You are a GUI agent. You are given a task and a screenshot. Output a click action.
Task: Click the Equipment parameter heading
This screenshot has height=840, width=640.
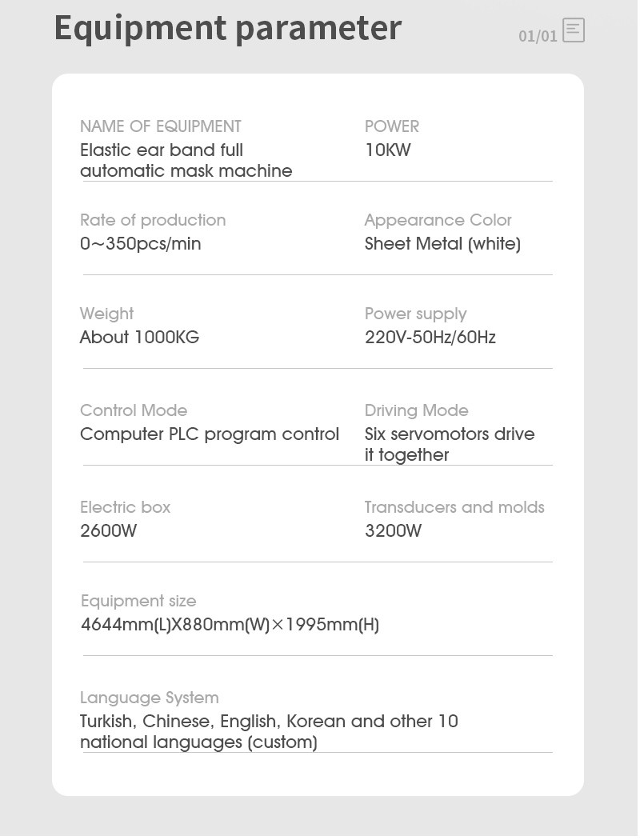coord(228,27)
